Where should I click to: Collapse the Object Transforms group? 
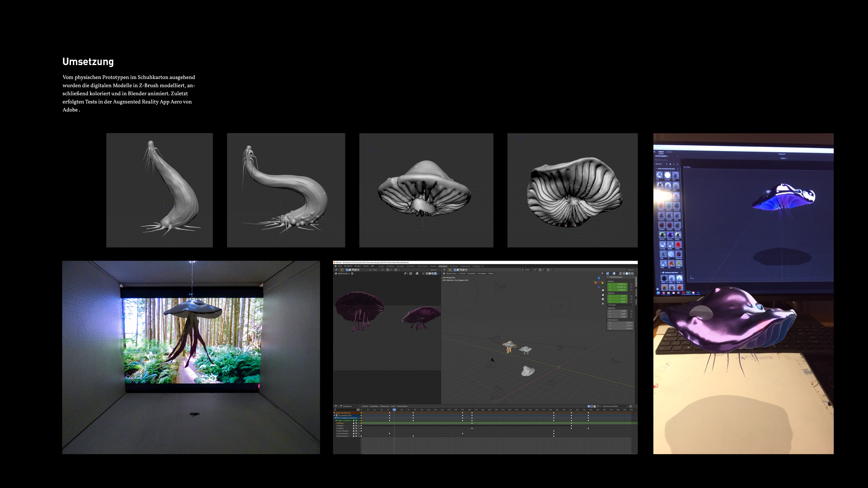(336, 421)
